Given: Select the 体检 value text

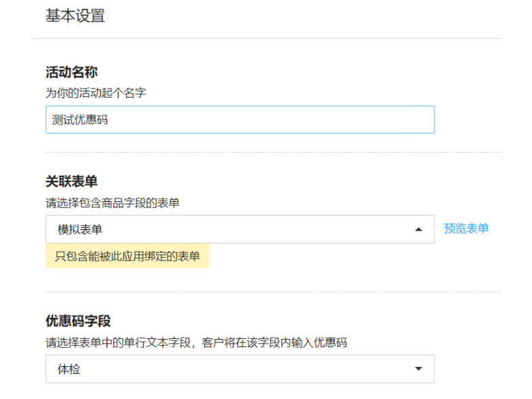Looking at the screenshot, I should [69, 369].
